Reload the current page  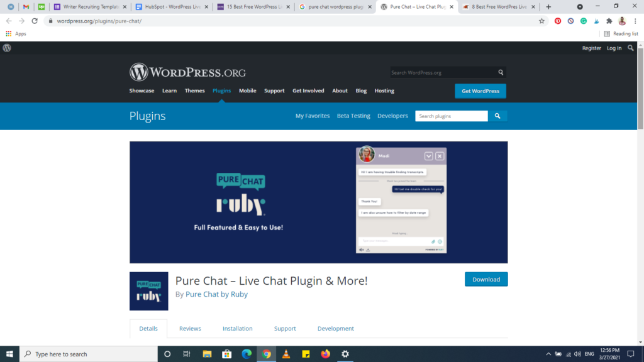[35, 21]
